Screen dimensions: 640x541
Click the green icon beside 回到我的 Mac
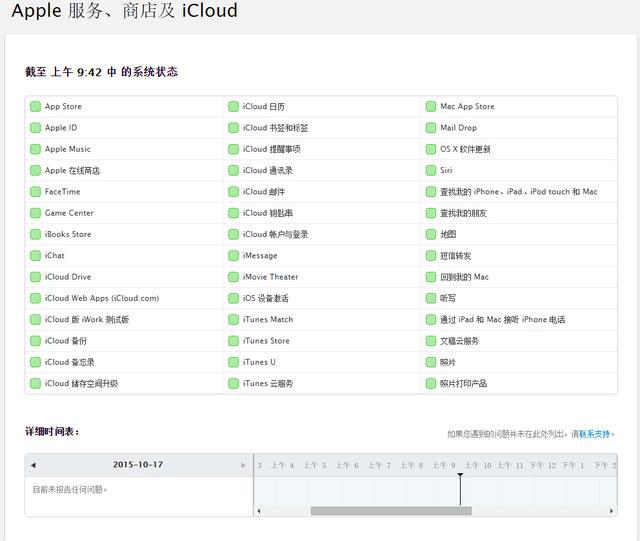tap(431, 277)
